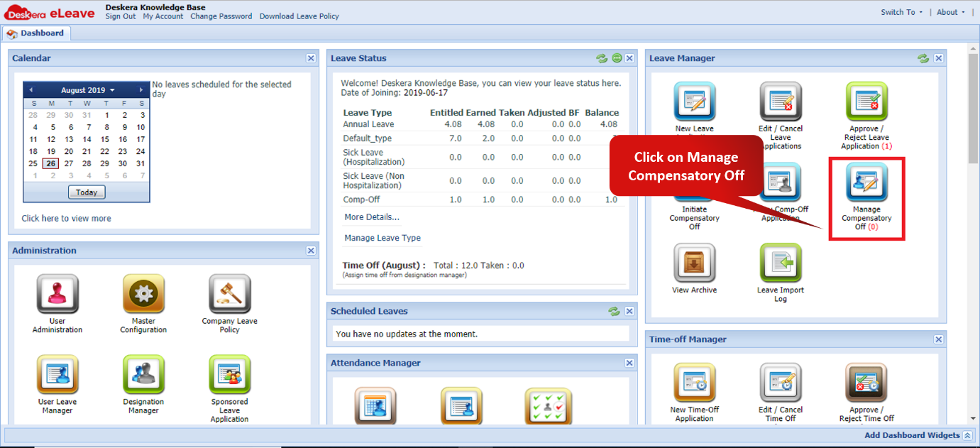980x448 pixels.
Task: Refresh the Leave Status panel
Action: click(x=602, y=58)
